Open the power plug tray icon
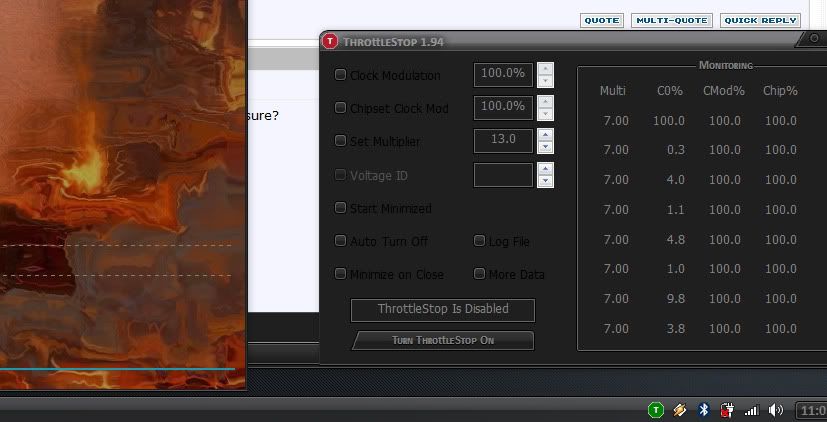This screenshot has width=827, height=422. (x=727, y=410)
